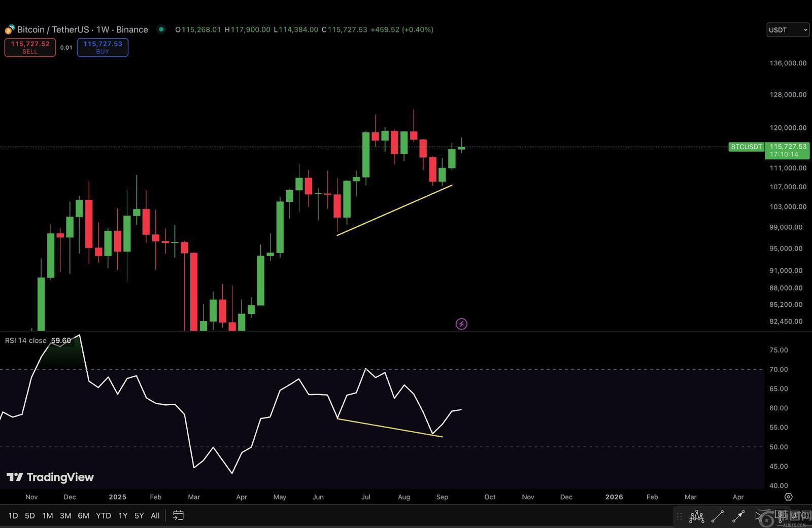Select the 1D time range
Screen dimensions: 812x528
pos(13,516)
